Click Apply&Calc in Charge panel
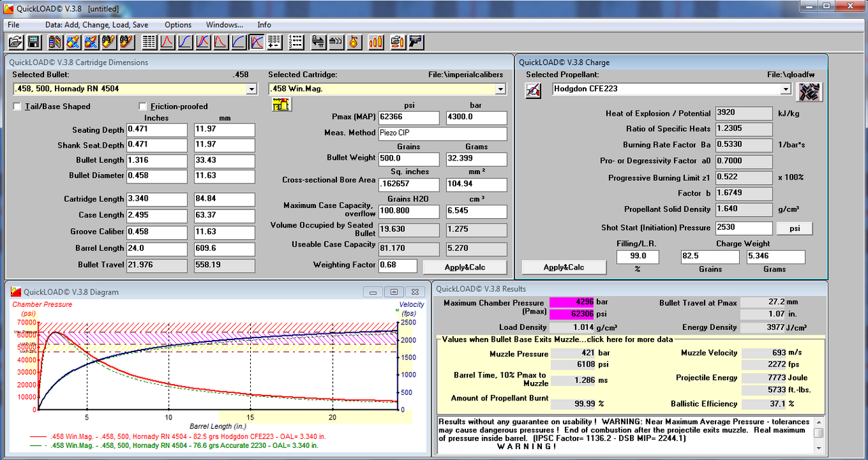 (x=564, y=267)
